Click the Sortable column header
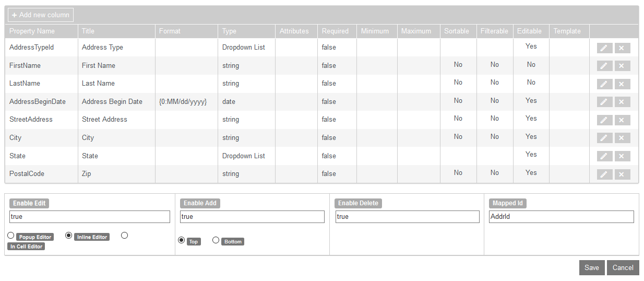644x281 pixels. tap(457, 31)
